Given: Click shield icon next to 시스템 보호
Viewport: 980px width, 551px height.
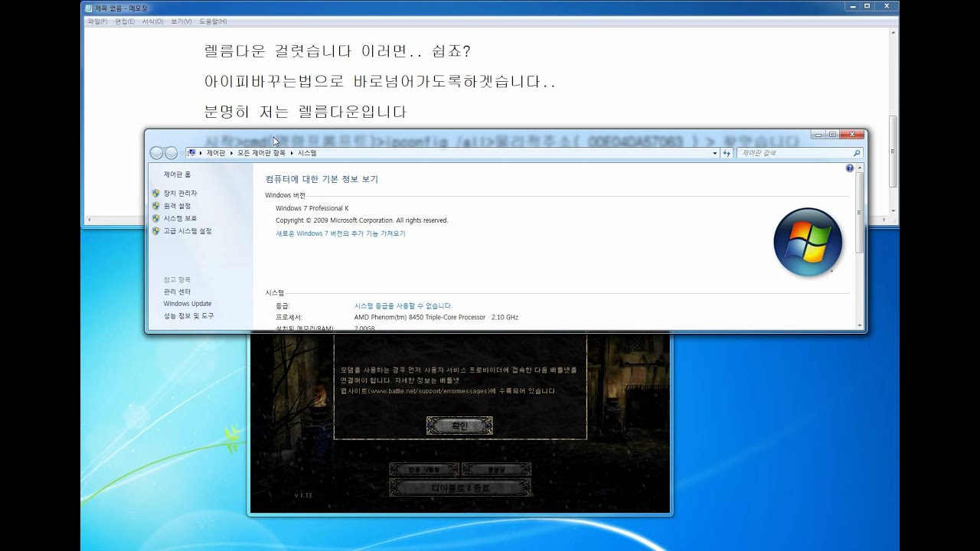Looking at the screenshot, I should [156, 218].
